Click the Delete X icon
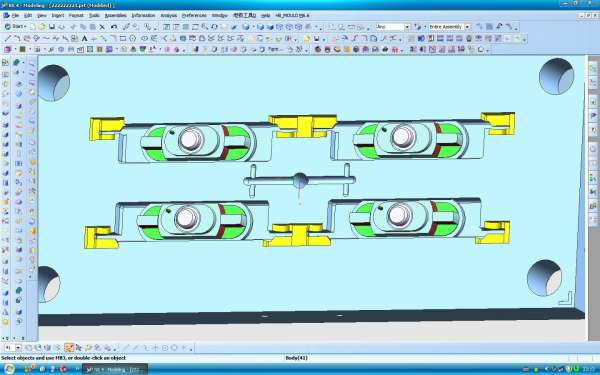 pyautogui.click(x=102, y=27)
